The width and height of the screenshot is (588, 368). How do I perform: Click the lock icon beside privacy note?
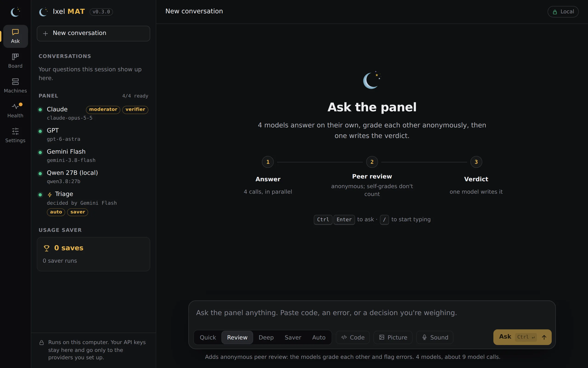(42, 342)
